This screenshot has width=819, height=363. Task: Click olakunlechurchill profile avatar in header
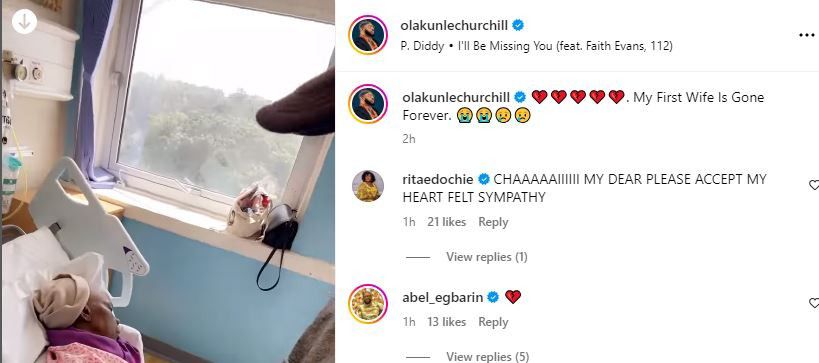coord(368,35)
